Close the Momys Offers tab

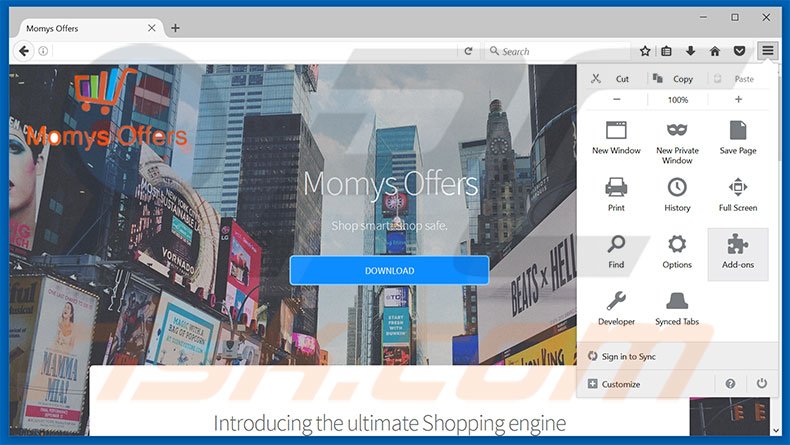(152, 28)
